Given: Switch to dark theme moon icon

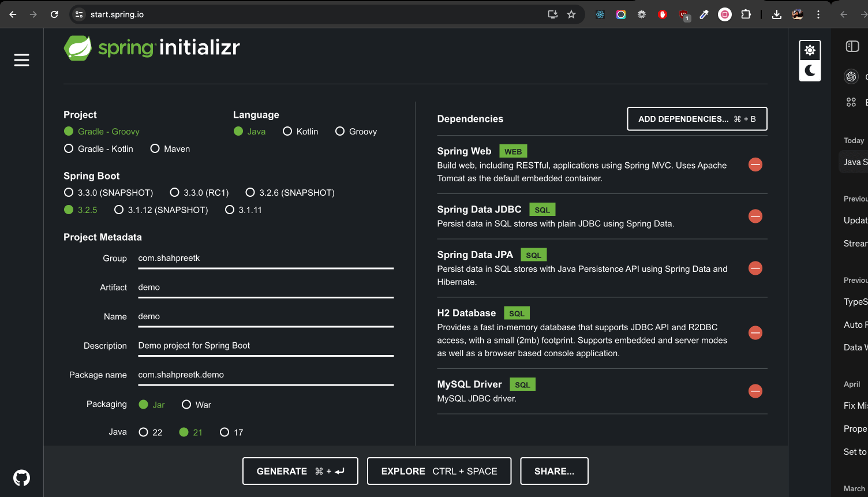Looking at the screenshot, I should click(x=810, y=70).
